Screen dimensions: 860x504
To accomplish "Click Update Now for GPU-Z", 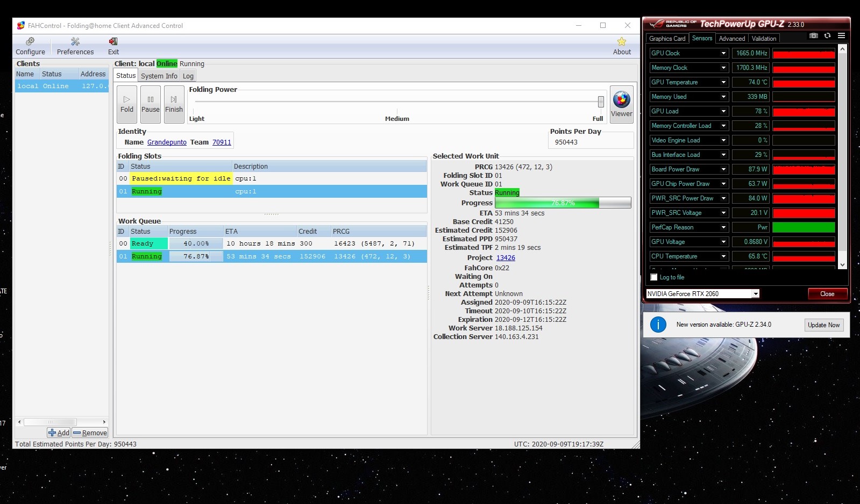I will [x=823, y=325].
